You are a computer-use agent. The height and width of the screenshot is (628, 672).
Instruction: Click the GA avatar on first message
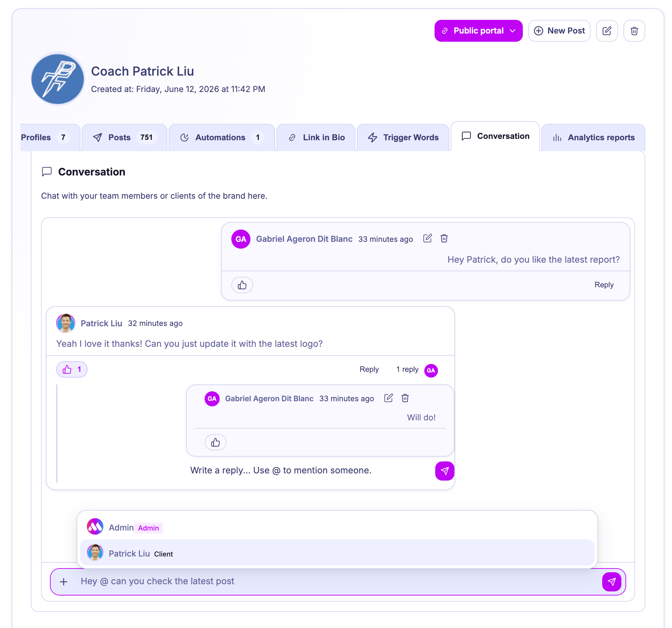(241, 239)
